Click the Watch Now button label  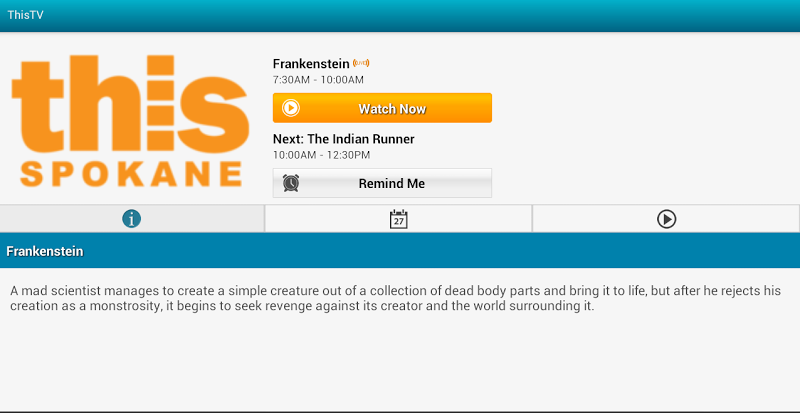pos(392,109)
